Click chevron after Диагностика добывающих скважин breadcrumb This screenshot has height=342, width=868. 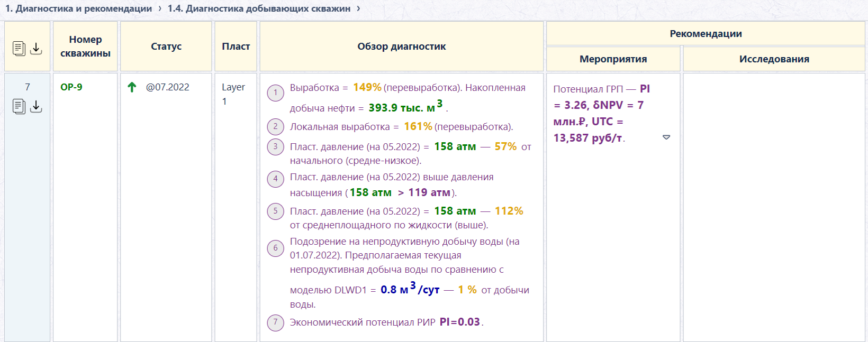(x=358, y=8)
